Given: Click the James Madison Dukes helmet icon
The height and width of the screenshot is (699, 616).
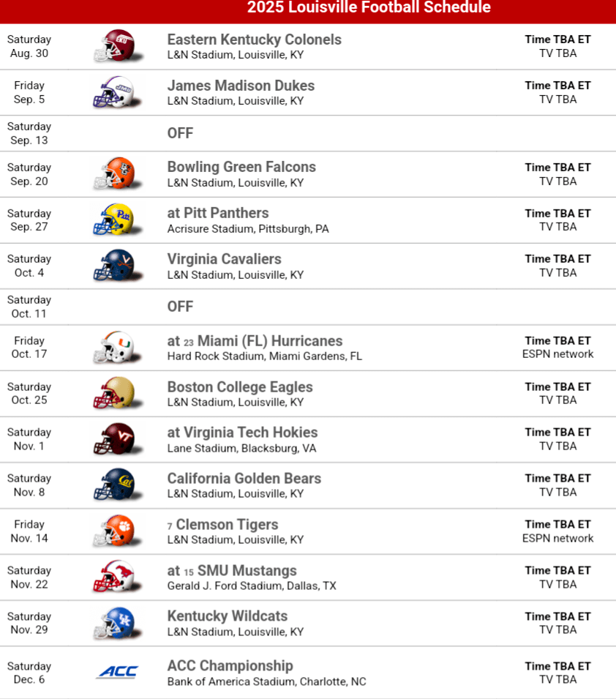Looking at the screenshot, I should click(x=114, y=92).
